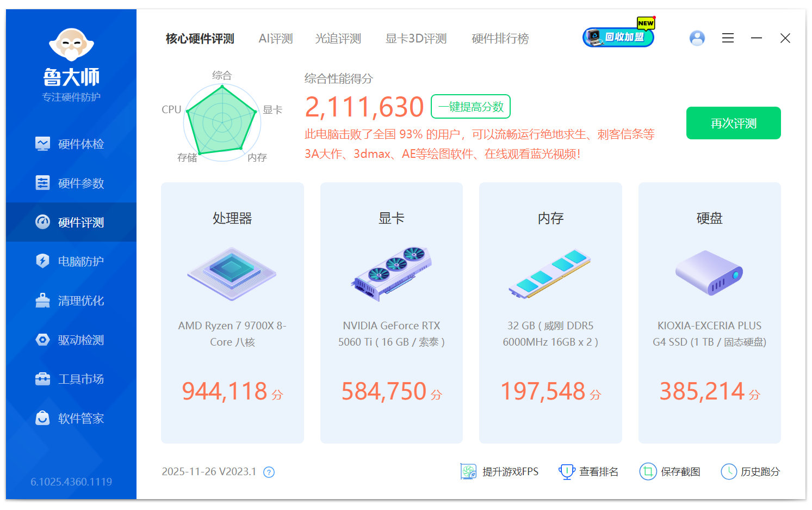Screen dimensions: 812x510
Task: Switch to the AI评测 tab
Action: [x=276, y=39]
